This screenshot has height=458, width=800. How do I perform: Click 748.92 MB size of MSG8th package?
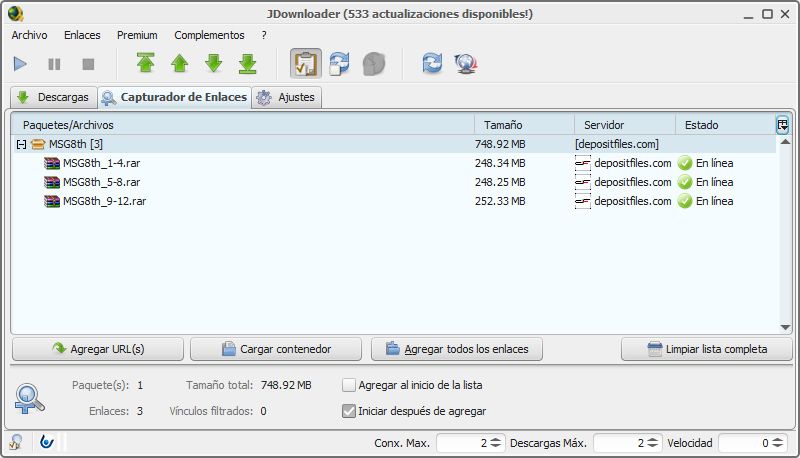click(x=500, y=144)
